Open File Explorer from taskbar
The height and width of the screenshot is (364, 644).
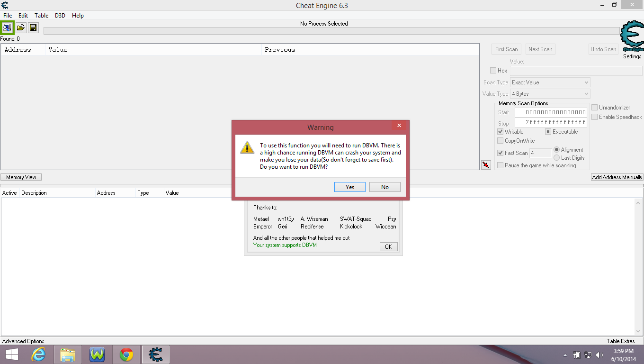tap(68, 355)
